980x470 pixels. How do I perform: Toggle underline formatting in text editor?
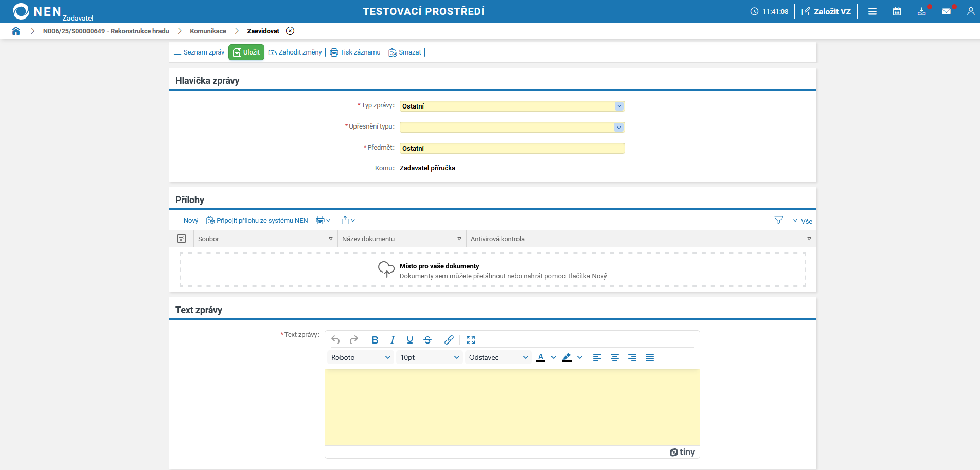coord(410,340)
